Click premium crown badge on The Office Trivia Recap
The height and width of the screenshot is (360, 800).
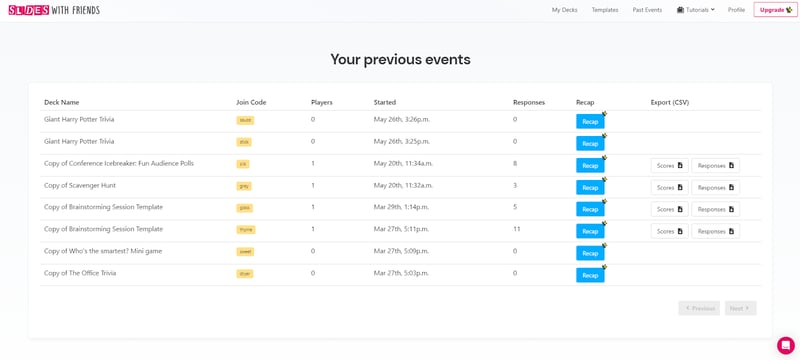tap(604, 267)
